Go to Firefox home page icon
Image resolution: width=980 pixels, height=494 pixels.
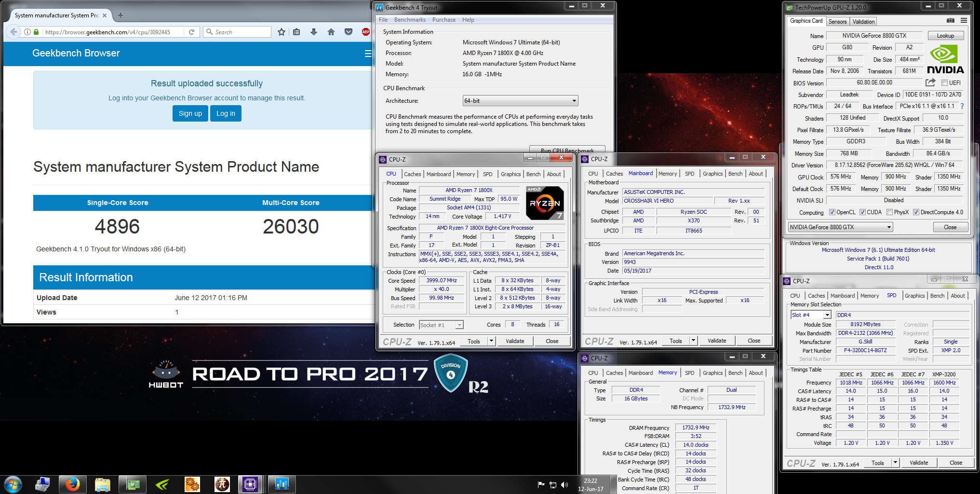[x=331, y=32]
